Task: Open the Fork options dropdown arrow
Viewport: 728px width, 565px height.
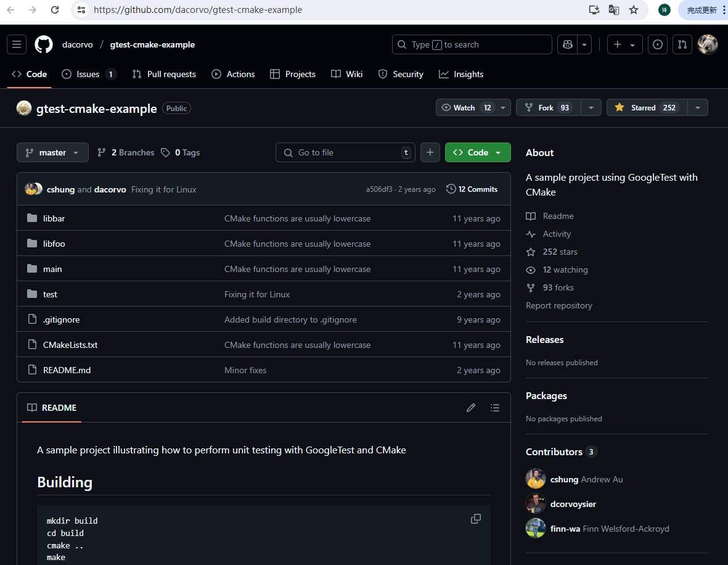Action: pyautogui.click(x=591, y=107)
